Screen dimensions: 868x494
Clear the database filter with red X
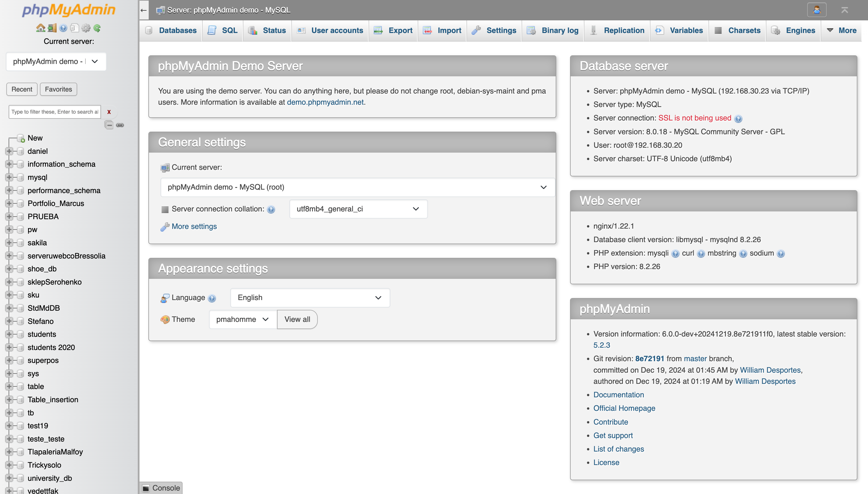click(109, 112)
